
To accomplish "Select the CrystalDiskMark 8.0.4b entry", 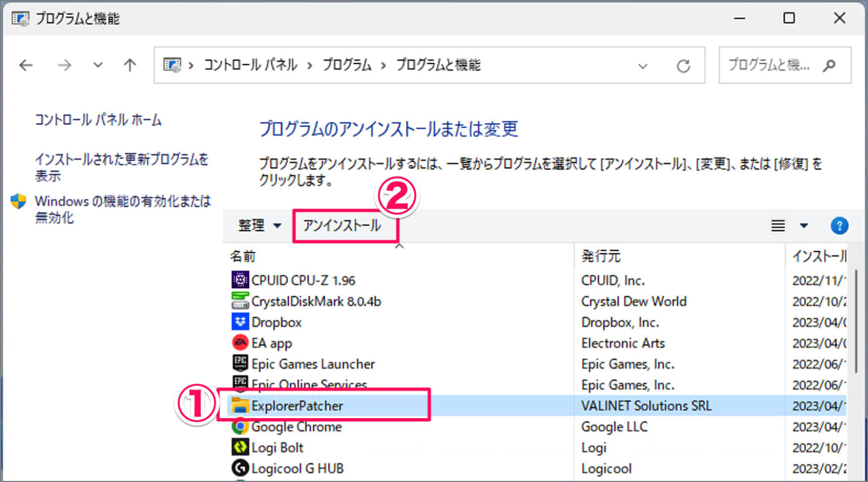I will pos(316,301).
